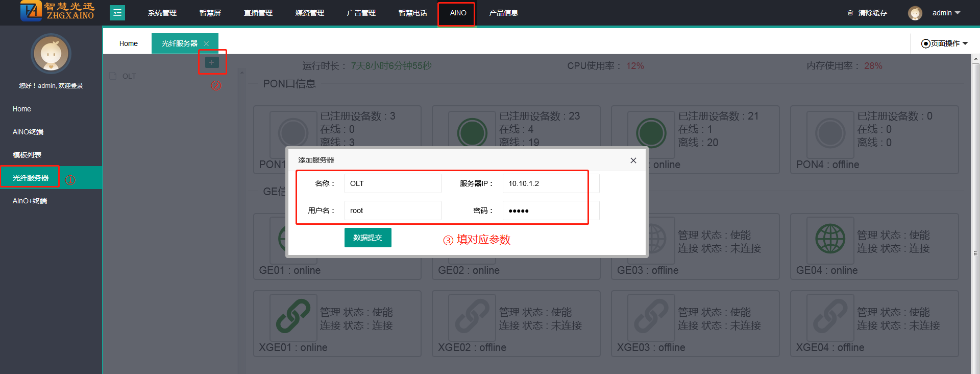980x374 pixels.
Task: Click the plus icon to add server
Action: pos(211,62)
